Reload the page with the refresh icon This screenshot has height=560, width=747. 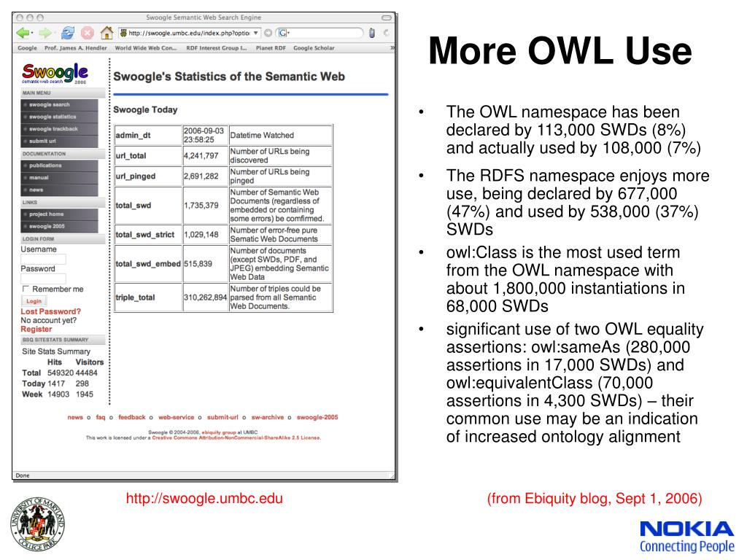point(68,33)
